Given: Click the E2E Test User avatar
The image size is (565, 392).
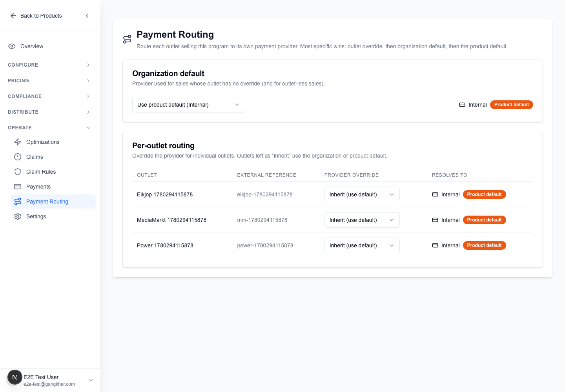Looking at the screenshot, I should pos(15,377).
